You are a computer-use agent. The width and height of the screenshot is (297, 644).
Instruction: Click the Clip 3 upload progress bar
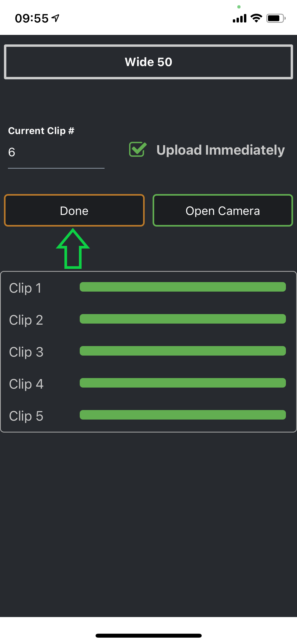183,351
